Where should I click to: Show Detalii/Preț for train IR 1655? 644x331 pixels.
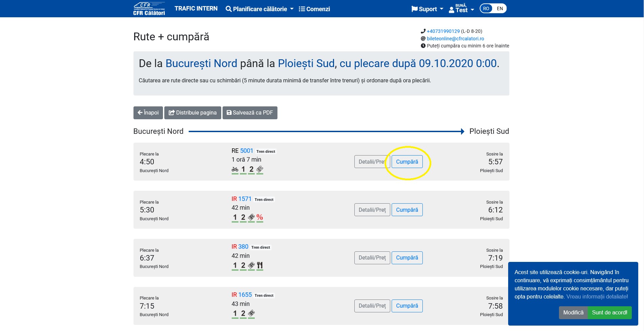pos(372,306)
